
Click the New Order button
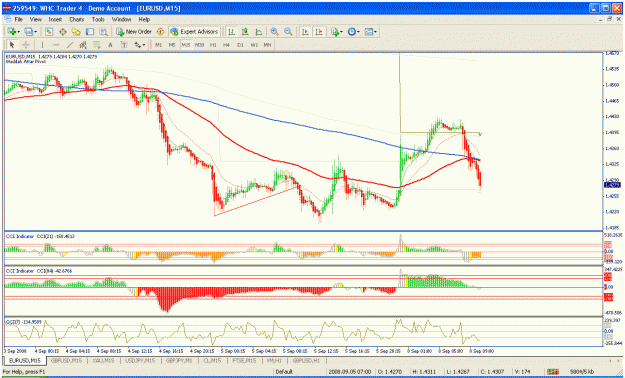point(134,32)
